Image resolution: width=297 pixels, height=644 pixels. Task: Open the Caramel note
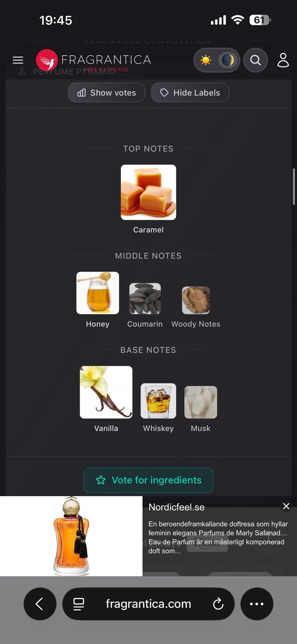(148, 192)
